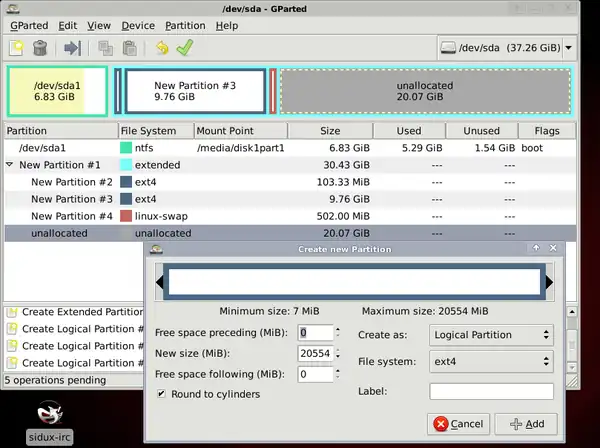The height and width of the screenshot is (448, 600).
Task: Toggle Round to cylinders checkbox
Action: [x=161, y=394]
